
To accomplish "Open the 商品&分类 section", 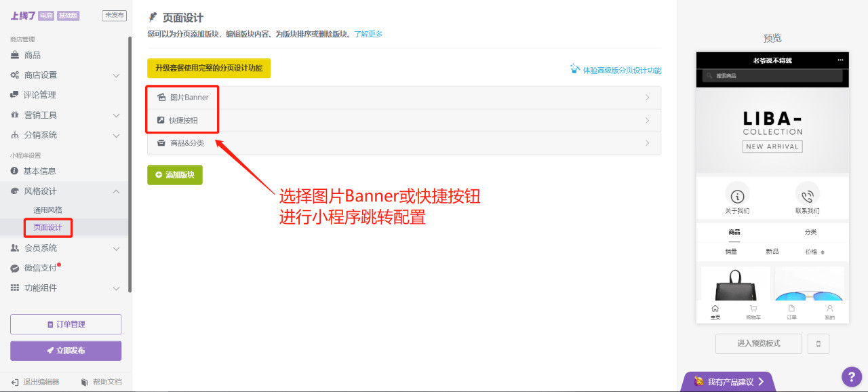I will pyautogui.click(x=188, y=143).
